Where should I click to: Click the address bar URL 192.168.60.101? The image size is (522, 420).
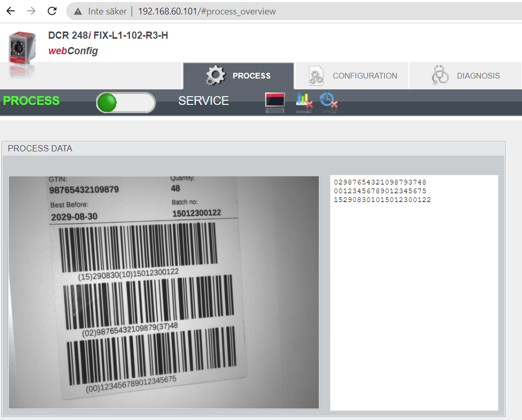coord(207,11)
